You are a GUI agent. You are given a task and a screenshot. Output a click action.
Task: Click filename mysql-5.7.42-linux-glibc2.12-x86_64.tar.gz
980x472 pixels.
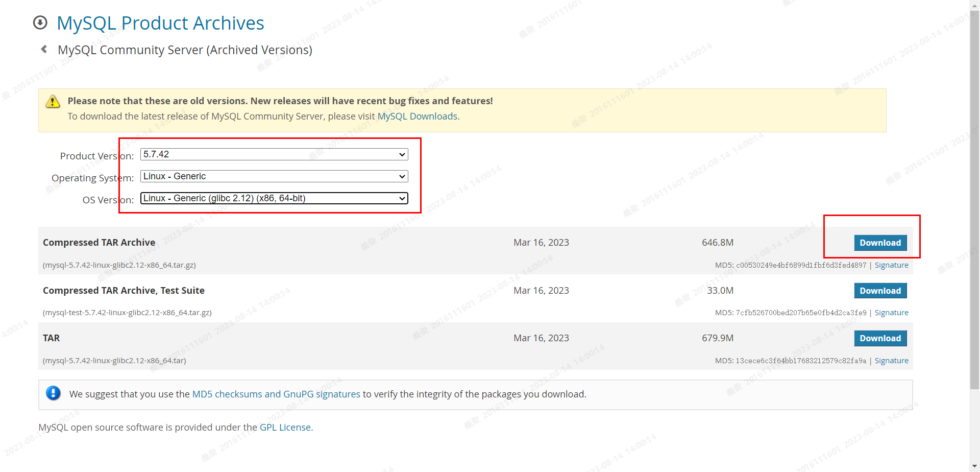119,265
